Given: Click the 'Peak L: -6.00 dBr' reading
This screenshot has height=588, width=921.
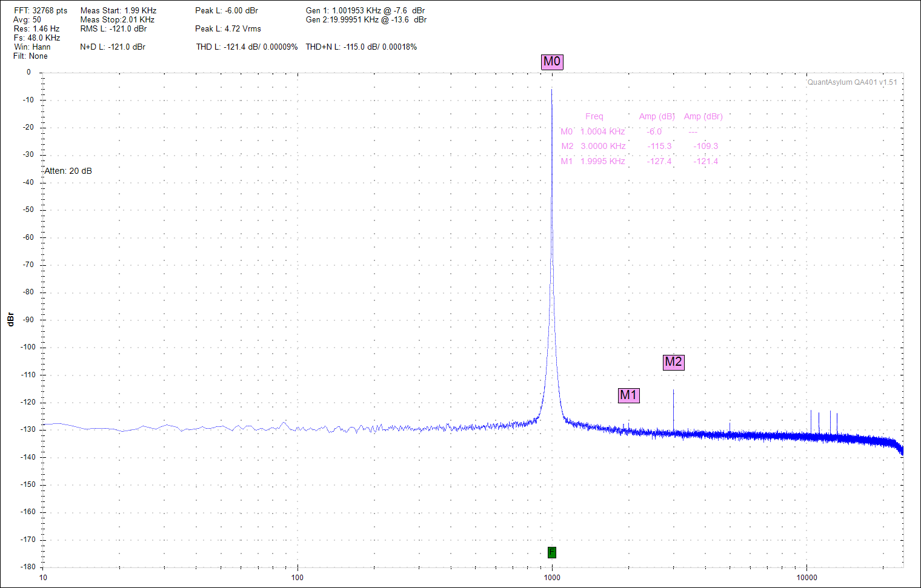Looking at the screenshot, I should point(227,11).
